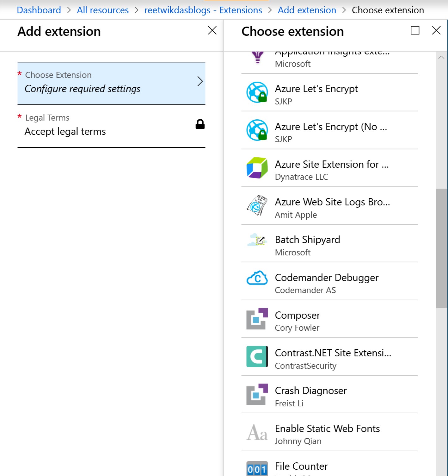Screen dimensions: 448x476
Task: Click the Codemander Debugger cloud icon
Action: pos(257,278)
